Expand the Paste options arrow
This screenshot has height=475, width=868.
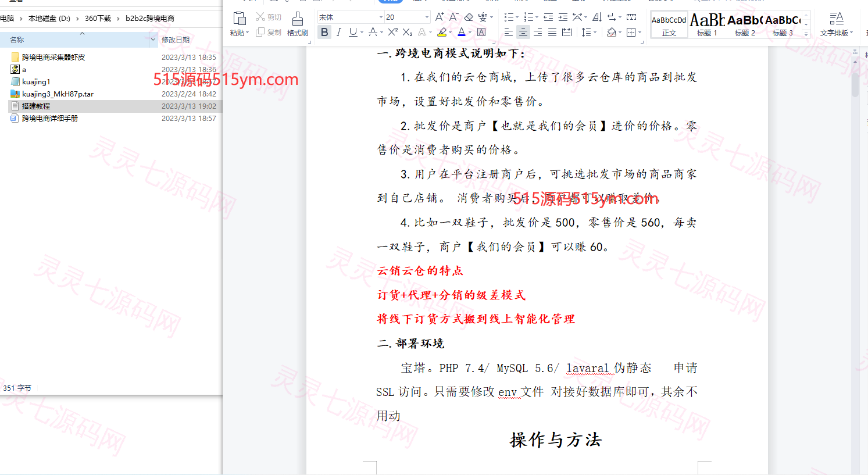coord(247,33)
